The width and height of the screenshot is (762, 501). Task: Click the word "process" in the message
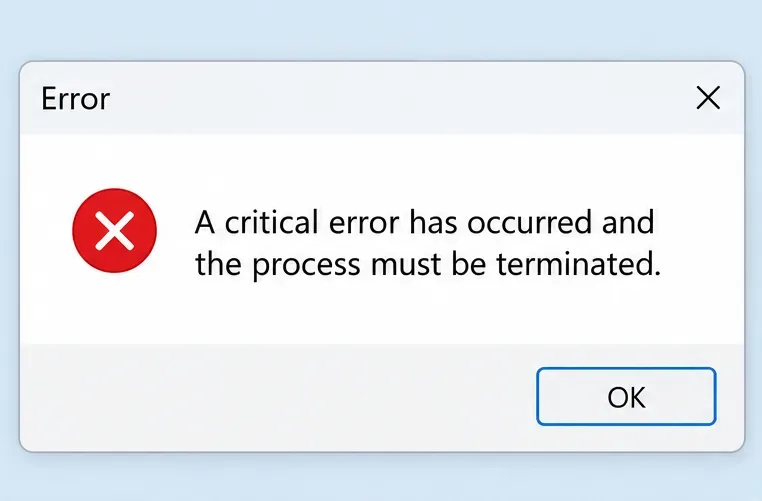click(x=307, y=266)
